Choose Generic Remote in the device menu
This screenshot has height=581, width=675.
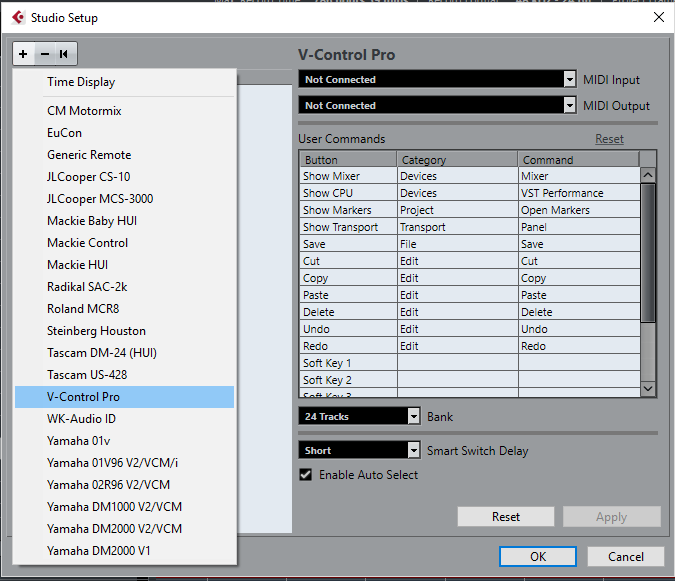tap(89, 155)
